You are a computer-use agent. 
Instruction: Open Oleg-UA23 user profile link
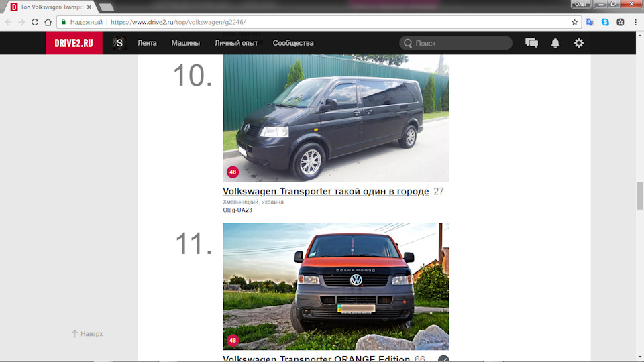[x=237, y=210]
